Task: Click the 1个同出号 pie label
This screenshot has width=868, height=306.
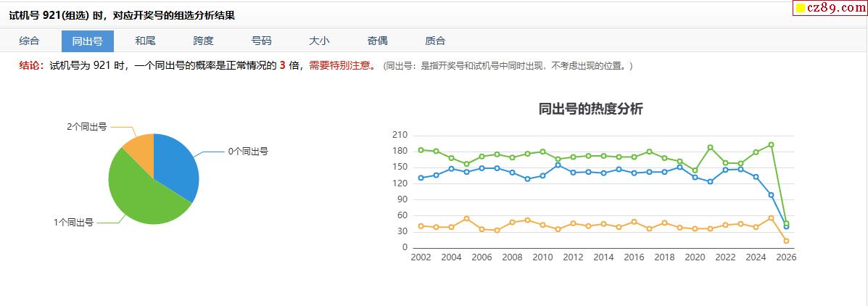Action: tap(73, 223)
